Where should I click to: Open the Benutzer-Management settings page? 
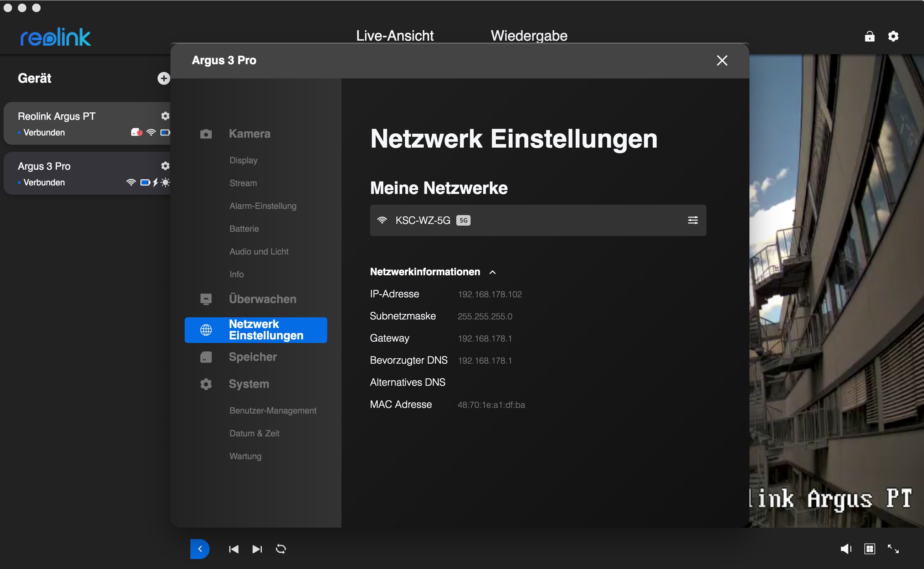pos(273,410)
